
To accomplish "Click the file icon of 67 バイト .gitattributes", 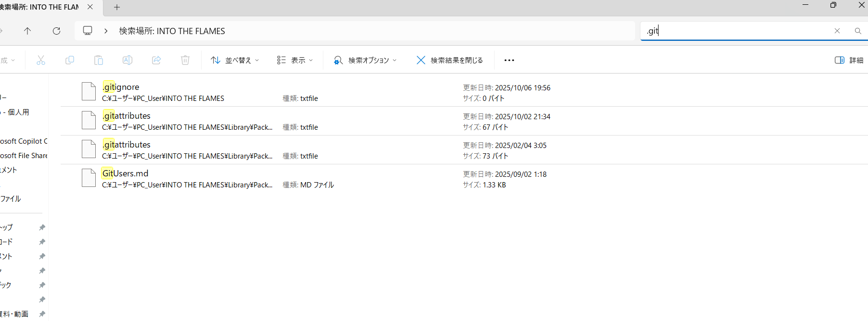I will (x=89, y=120).
